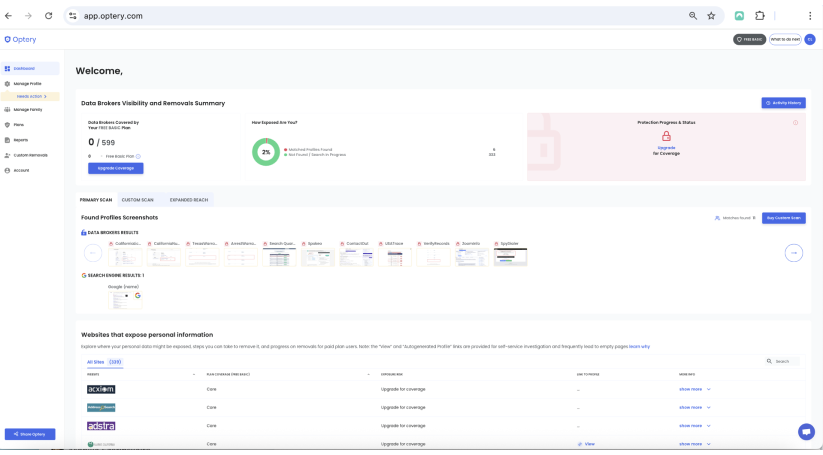Image resolution: width=823 pixels, height=455 pixels.
Task: Click the Optery logo
Action: [20, 39]
